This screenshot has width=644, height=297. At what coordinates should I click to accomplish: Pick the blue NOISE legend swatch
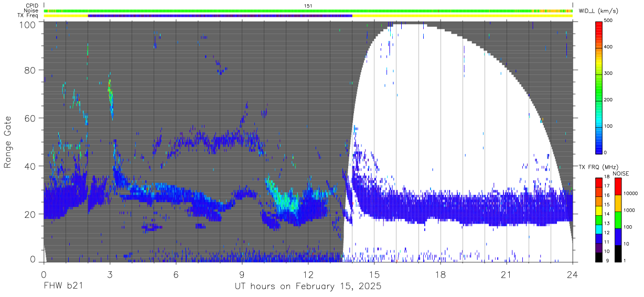pyautogui.click(x=617, y=237)
